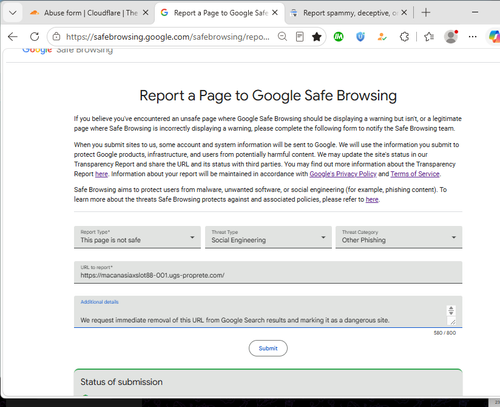Close the Report a Page to Google Safe tab
The image size is (500, 407).
tap(275, 13)
